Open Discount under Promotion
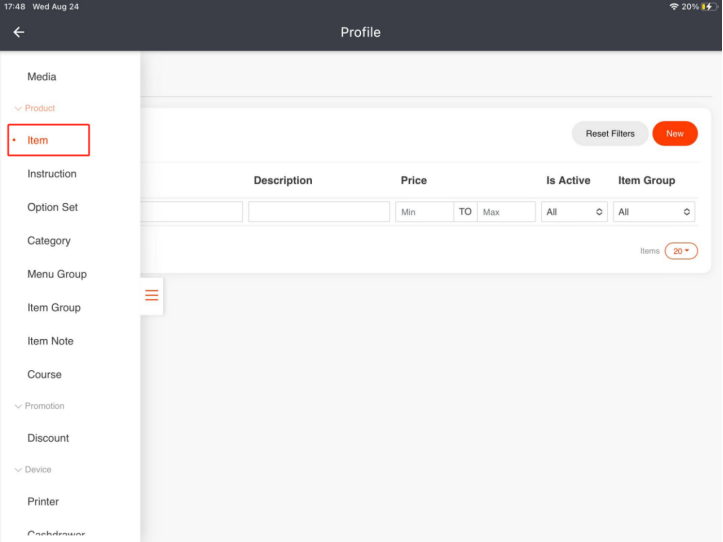The height and width of the screenshot is (542, 723). (x=48, y=438)
